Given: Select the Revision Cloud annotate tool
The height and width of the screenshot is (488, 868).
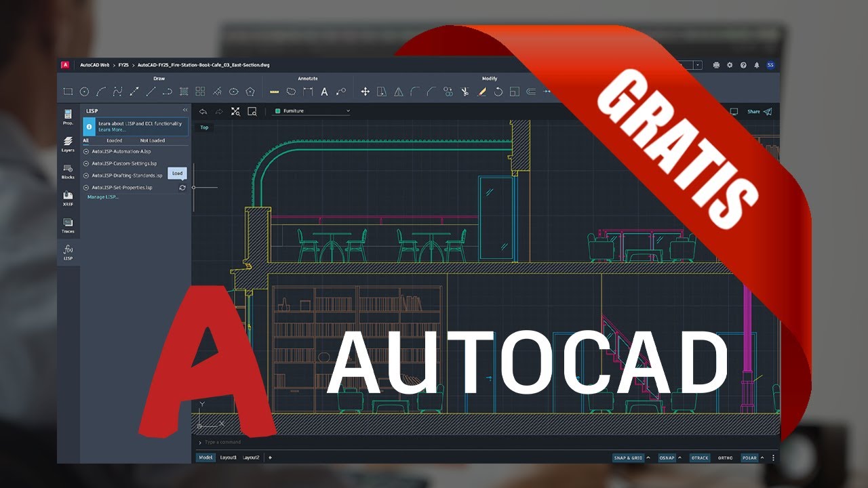Looking at the screenshot, I should (291, 91).
